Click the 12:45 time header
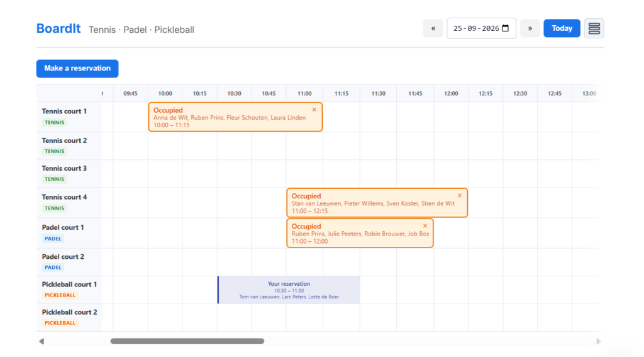The width and height of the screenshot is (644, 357). (555, 94)
